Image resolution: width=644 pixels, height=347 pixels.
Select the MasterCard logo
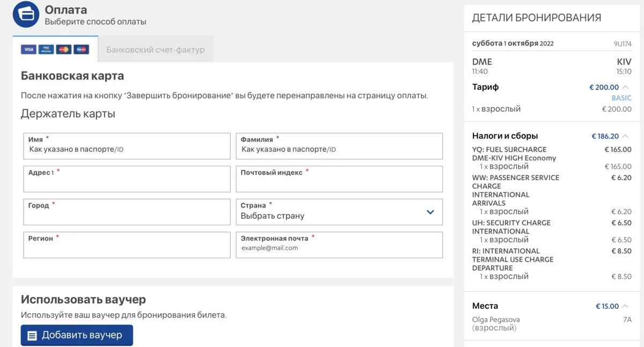tap(63, 49)
